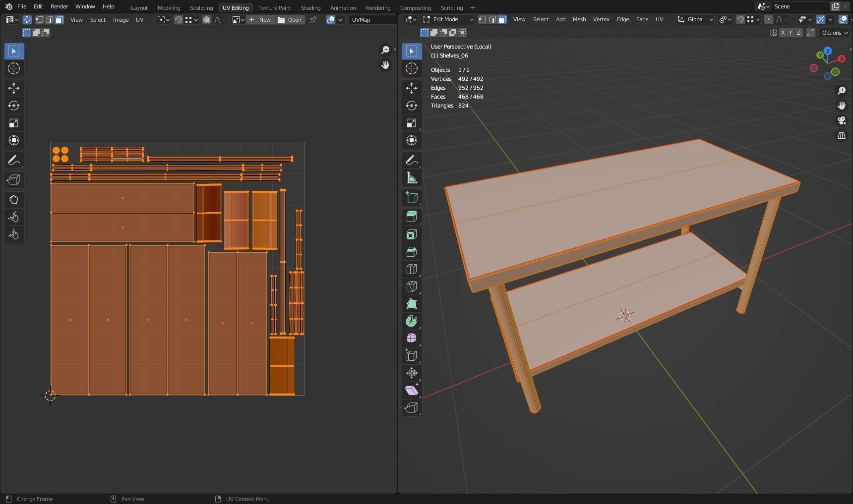Open the Mesh menu in the 3D viewport

point(579,19)
